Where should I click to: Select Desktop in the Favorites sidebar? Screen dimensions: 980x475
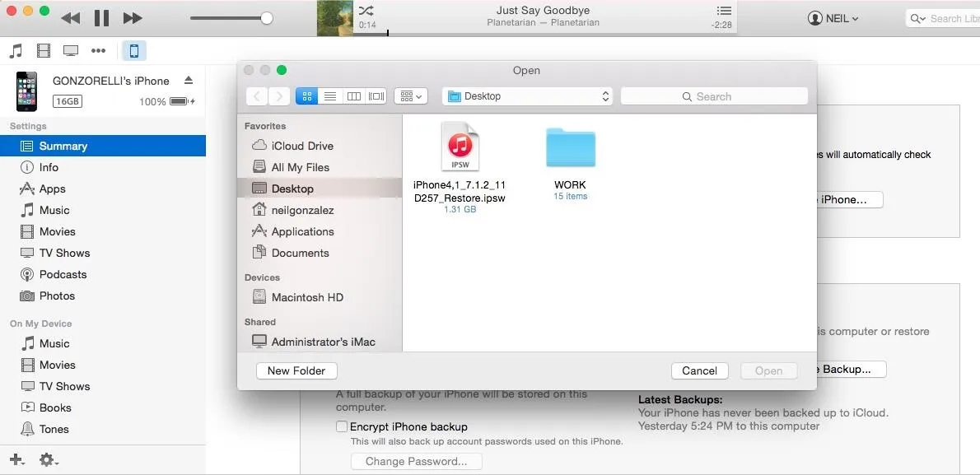pyautogui.click(x=320, y=189)
